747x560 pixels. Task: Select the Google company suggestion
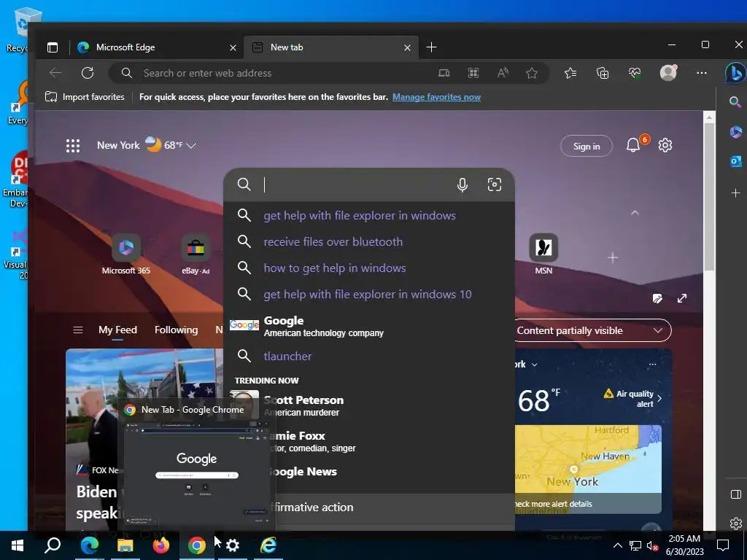point(369,326)
